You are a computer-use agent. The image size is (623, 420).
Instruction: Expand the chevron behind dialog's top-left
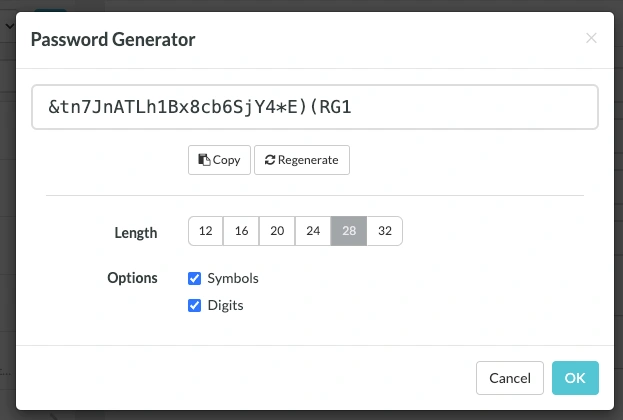(x=10, y=24)
